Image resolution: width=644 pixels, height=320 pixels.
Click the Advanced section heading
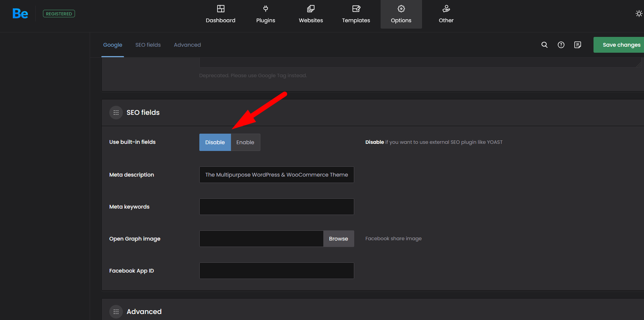coord(144,312)
